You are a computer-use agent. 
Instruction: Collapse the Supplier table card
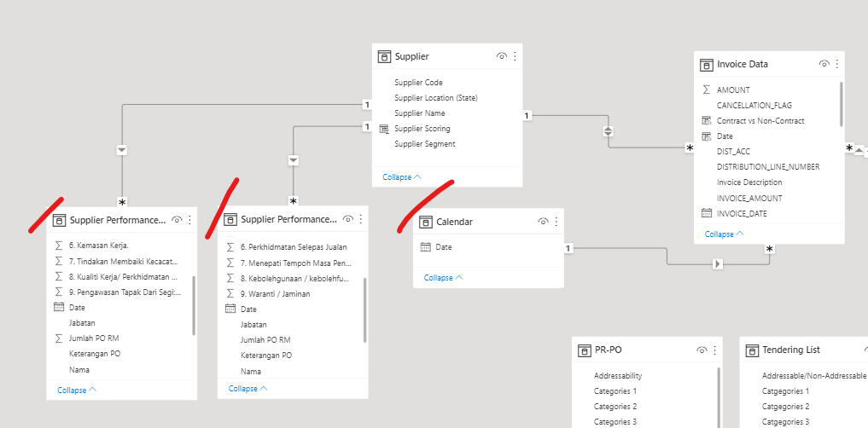(402, 177)
